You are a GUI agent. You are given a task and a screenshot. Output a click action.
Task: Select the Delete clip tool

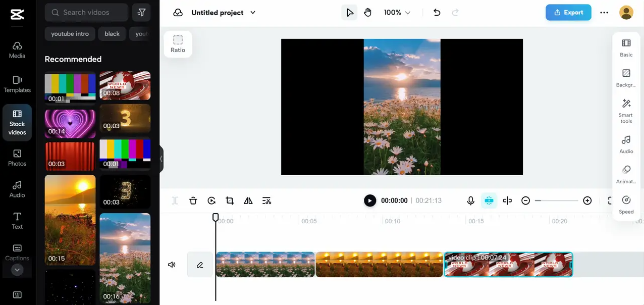193,200
